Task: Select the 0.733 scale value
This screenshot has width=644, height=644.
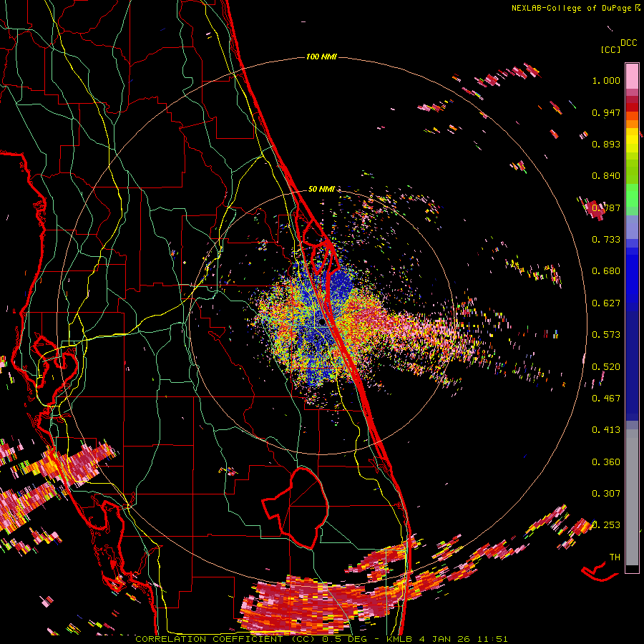Action: [x=606, y=239]
